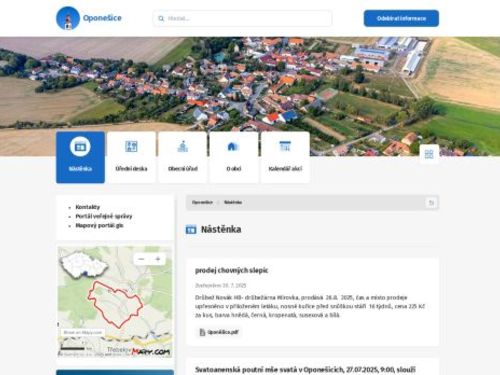This screenshot has width=500, height=375.
Task: Open the prodej chovných slepic post
Action: click(232, 270)
